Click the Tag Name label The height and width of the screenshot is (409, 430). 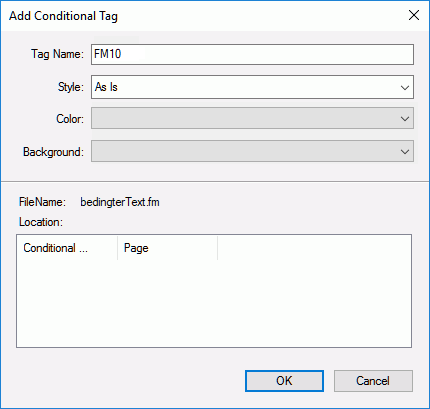[57, 54]
